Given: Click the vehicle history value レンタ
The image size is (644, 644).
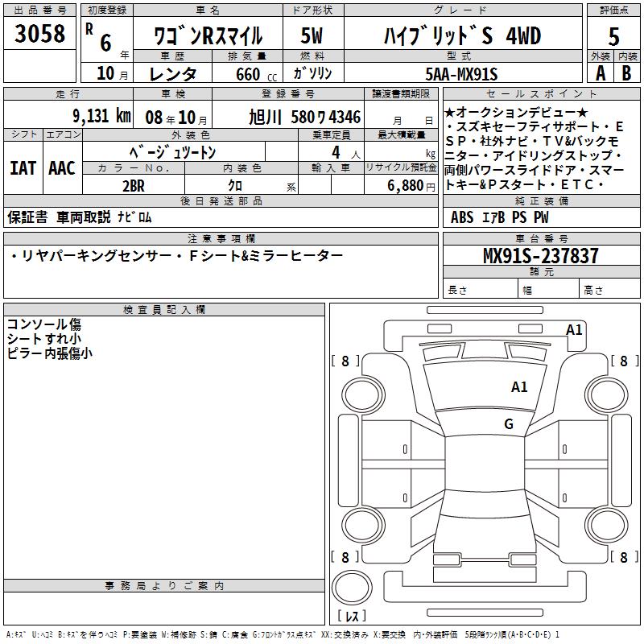Looking at the screenshot, I should point(172,74).
